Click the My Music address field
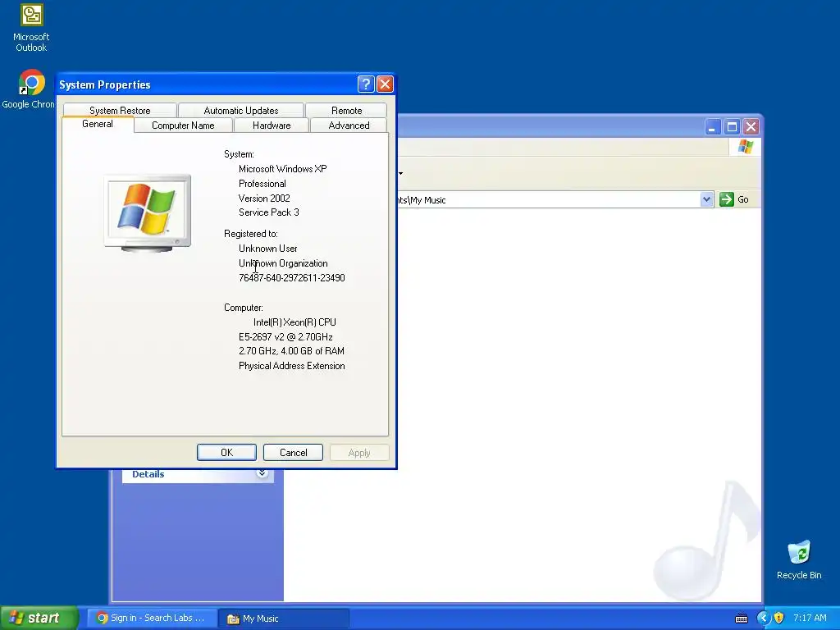This screenshot has width=840, height=630. click(x=548, y=200)
